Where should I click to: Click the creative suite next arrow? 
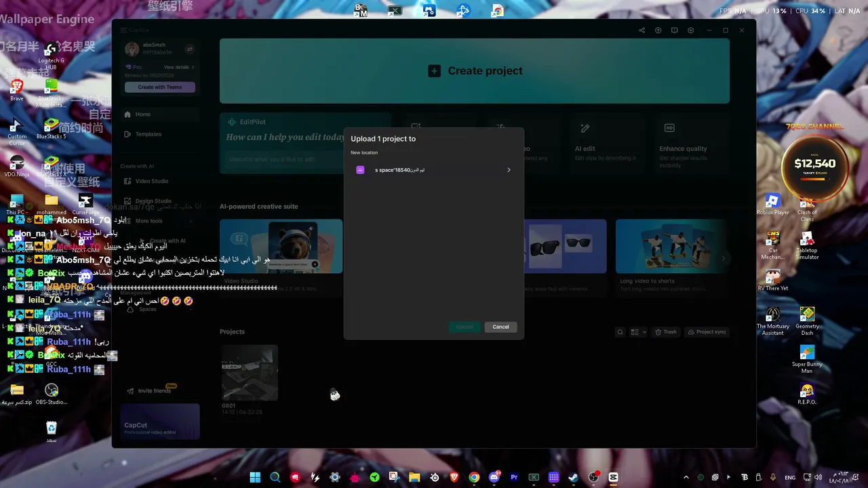point(724,258)
